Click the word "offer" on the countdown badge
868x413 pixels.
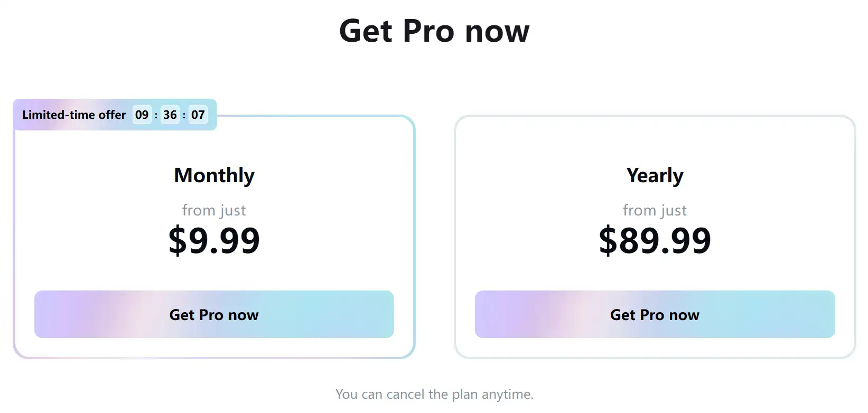click(112, 115)
